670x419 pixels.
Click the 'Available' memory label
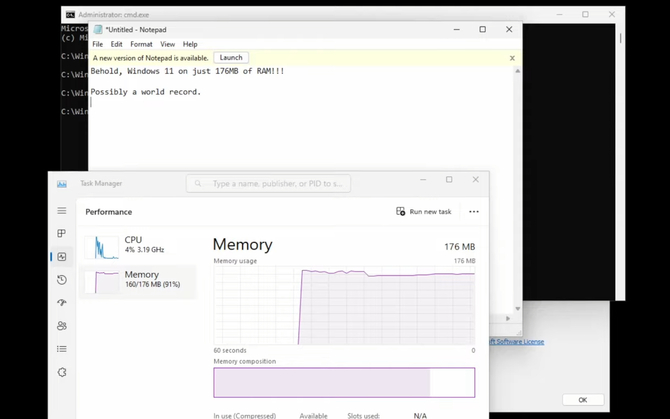tap(313, 416)
